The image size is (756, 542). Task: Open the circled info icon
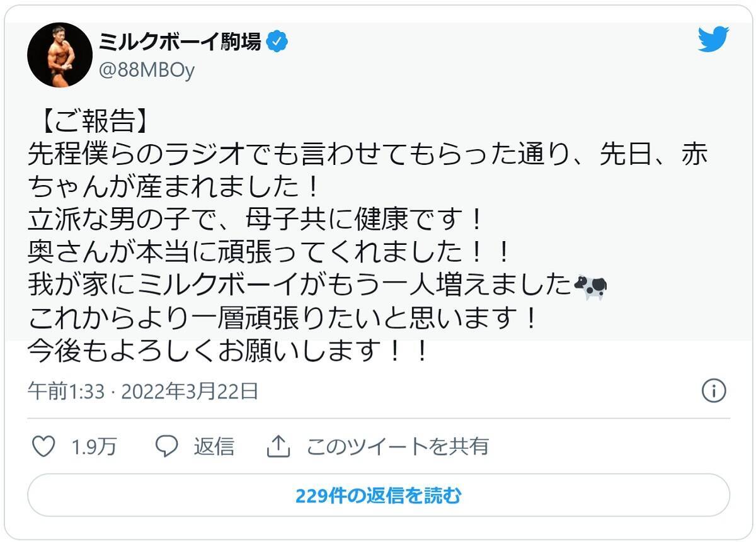713,391
